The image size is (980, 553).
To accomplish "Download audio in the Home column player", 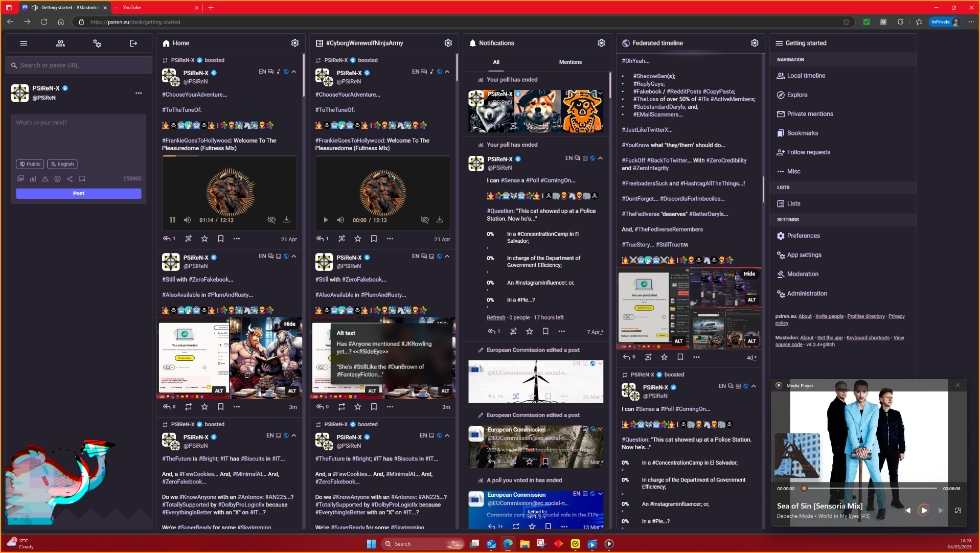I will (287, 220).
